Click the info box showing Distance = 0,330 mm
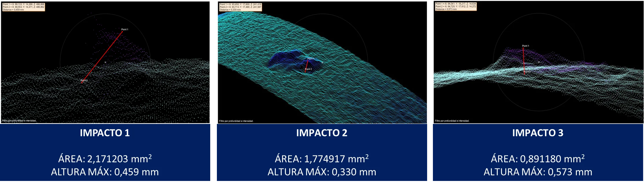Viewport: 644px width, 185px height. pos(240,7)
